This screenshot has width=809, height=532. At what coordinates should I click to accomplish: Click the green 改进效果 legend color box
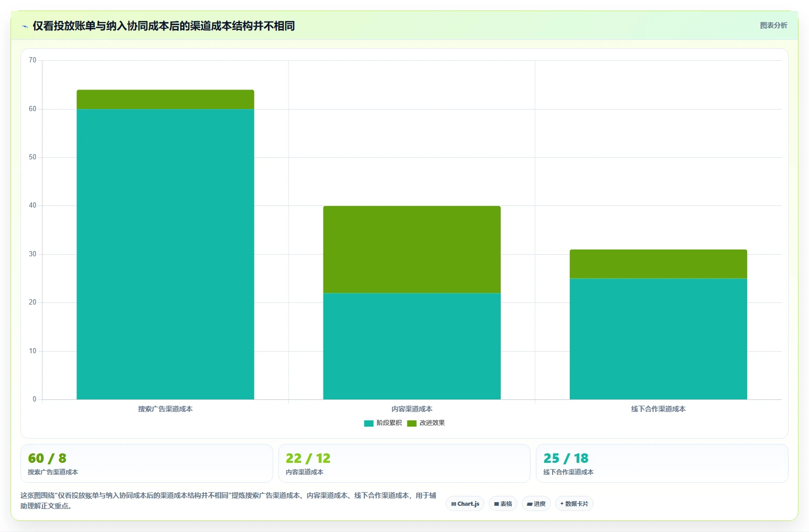click(412, 424)
